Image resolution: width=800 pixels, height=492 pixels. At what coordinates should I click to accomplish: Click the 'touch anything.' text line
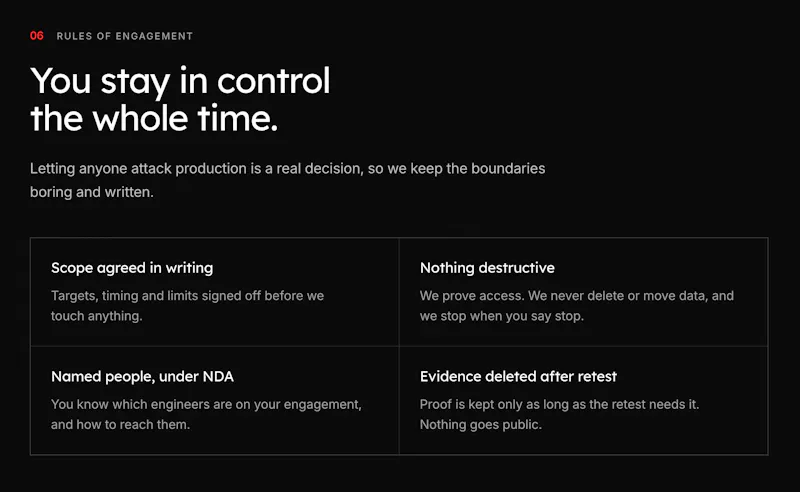click(96, 316)
